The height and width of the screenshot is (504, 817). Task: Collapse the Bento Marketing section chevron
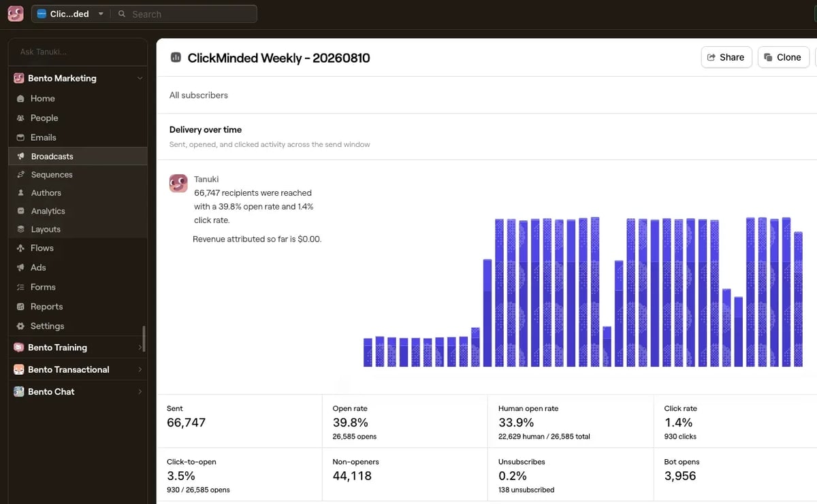(140, 78)
